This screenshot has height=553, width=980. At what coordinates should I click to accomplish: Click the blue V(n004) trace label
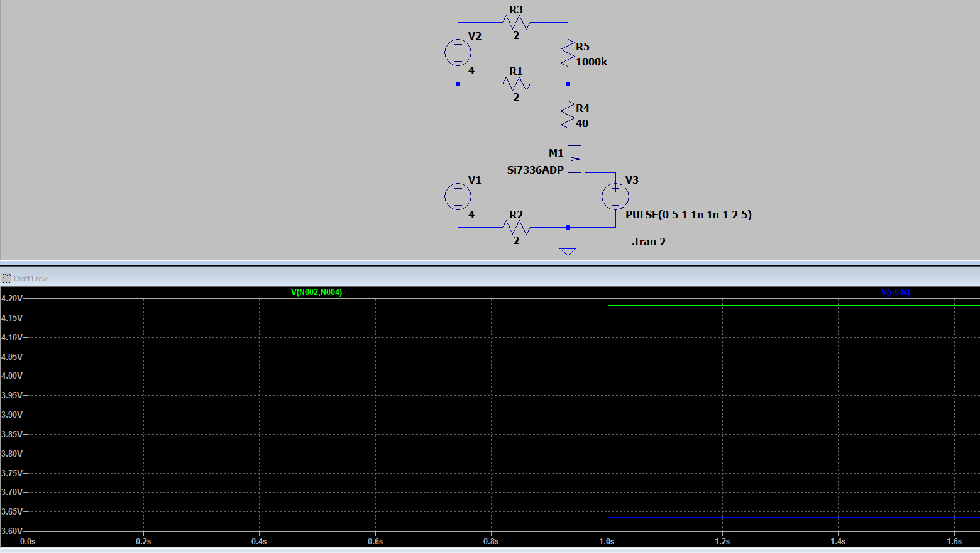(x=895, y=293)
